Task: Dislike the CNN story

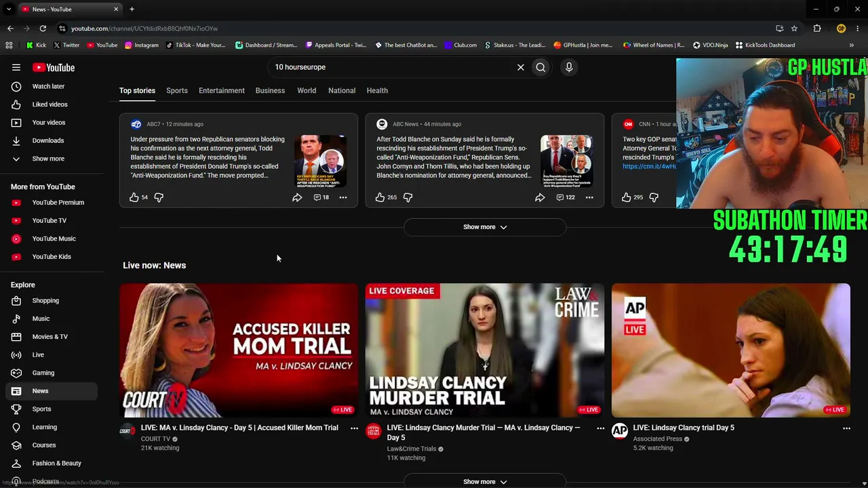Action: pos(654,197)
